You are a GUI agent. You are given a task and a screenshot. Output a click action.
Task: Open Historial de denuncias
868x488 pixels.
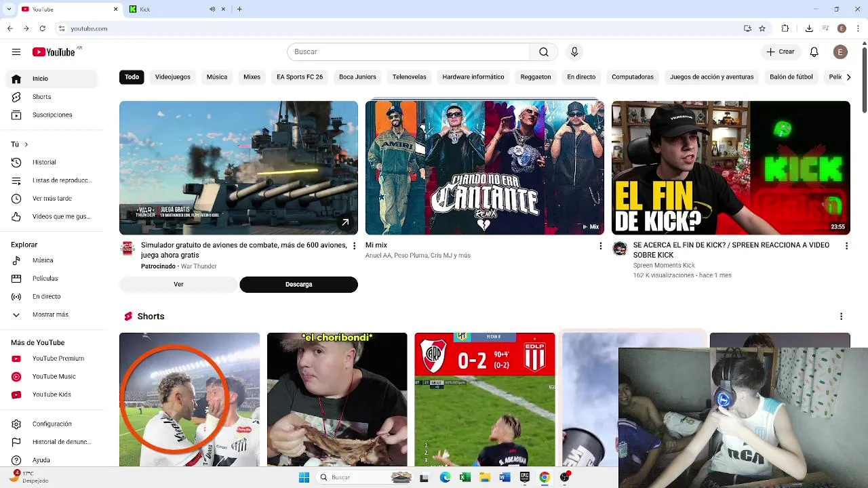pyautogui.click(x=52, y=443)
